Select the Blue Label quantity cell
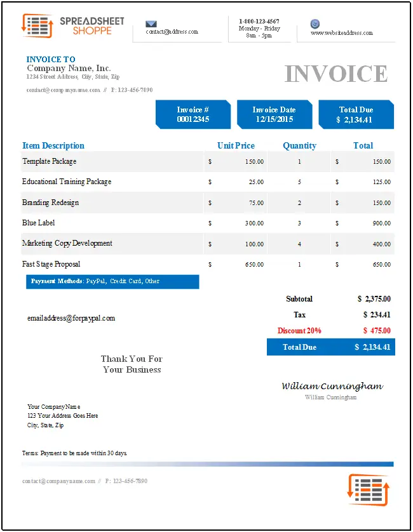The width and height of the screenshot is (413, 532). [299, 223]
